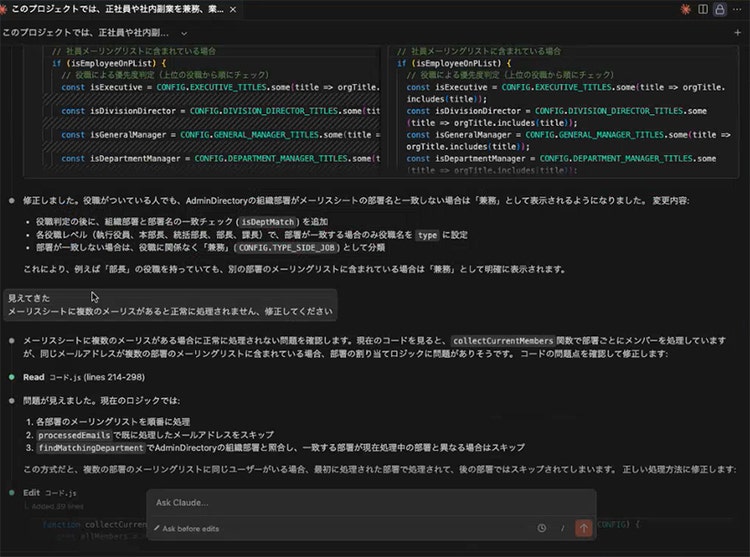The width and height of the screenshot is (750, 557).
Task: Click the '修正しました' response paragraph
Action: point(356,201)
